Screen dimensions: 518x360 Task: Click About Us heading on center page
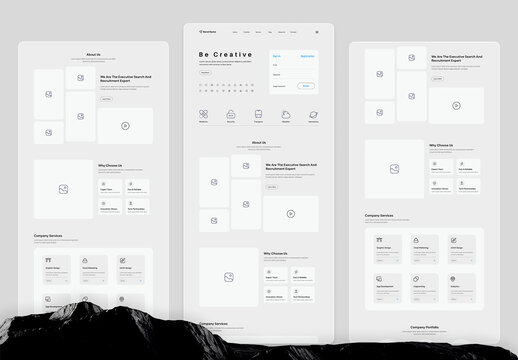click(x=259, y=142)
